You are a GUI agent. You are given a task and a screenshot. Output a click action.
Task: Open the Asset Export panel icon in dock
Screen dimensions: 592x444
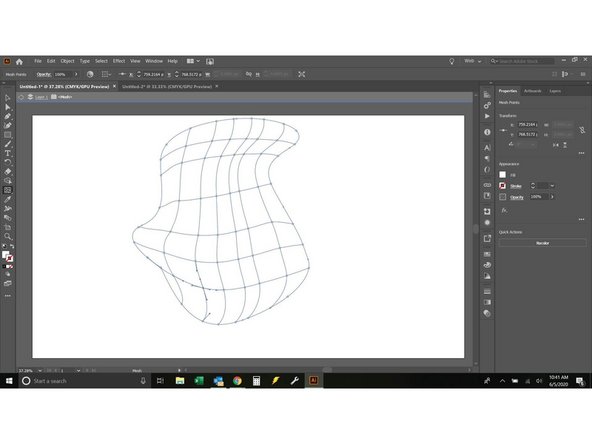point(487,239)
